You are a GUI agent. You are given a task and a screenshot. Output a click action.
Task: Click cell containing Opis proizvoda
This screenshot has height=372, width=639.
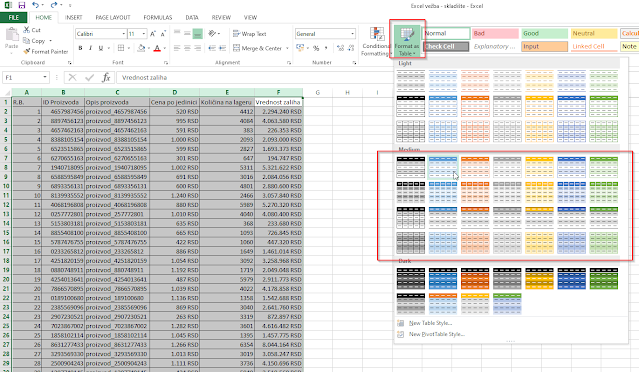click(117, 102)
